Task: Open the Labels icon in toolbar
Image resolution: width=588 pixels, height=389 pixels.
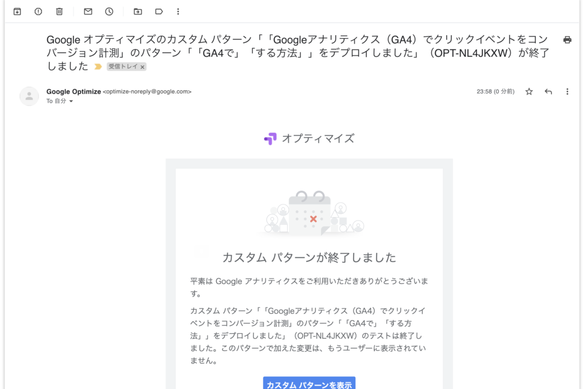Action: click(x=159, y=11)
